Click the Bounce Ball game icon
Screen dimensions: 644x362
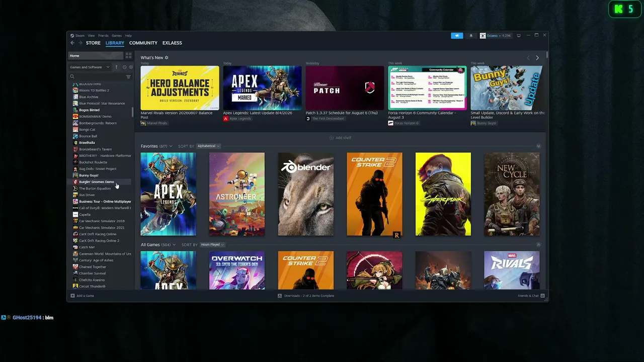[75, 136]
